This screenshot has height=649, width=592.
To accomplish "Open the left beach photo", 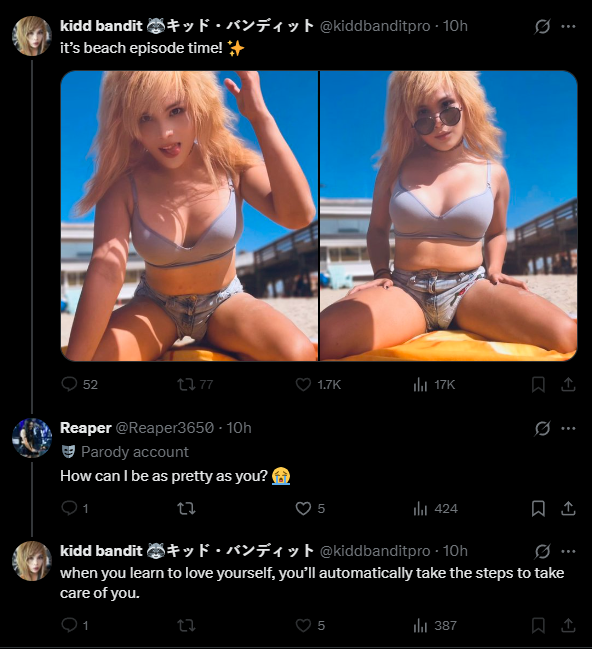I will pos(189,216).
